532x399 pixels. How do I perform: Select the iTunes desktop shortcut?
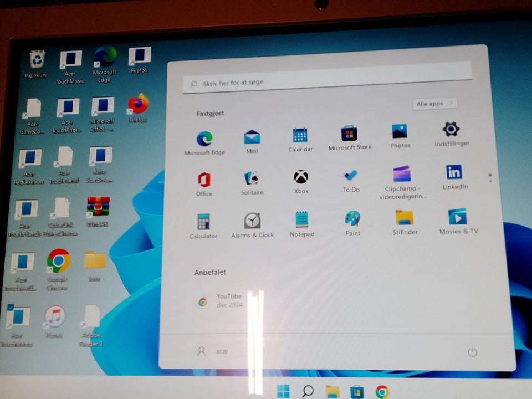(55, 321)
